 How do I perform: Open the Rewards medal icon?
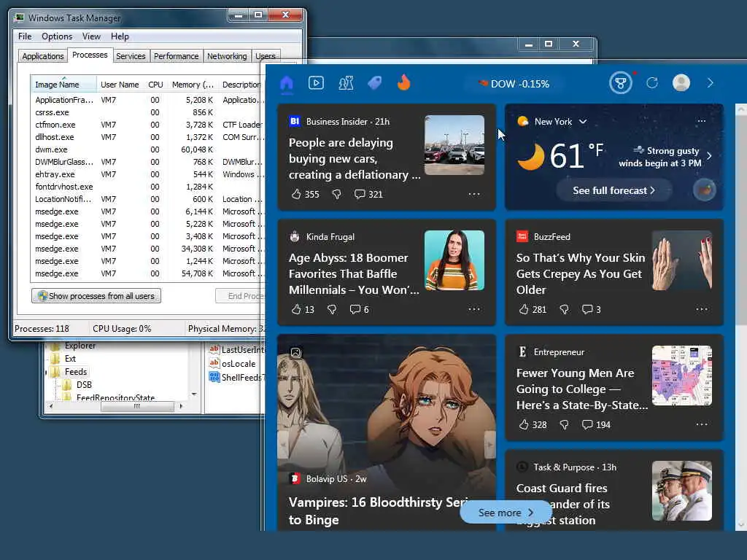tap(620, 83)
